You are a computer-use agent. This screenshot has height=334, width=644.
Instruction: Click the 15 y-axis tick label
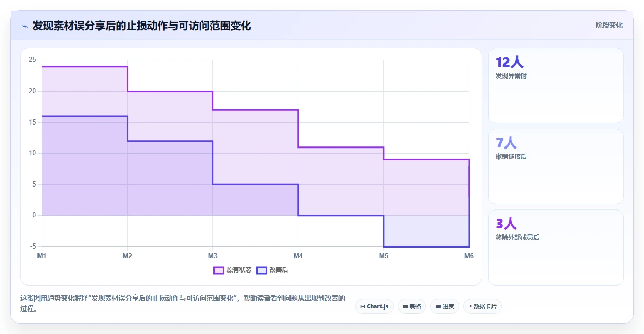pyautogui.click(x=32, y=122)
